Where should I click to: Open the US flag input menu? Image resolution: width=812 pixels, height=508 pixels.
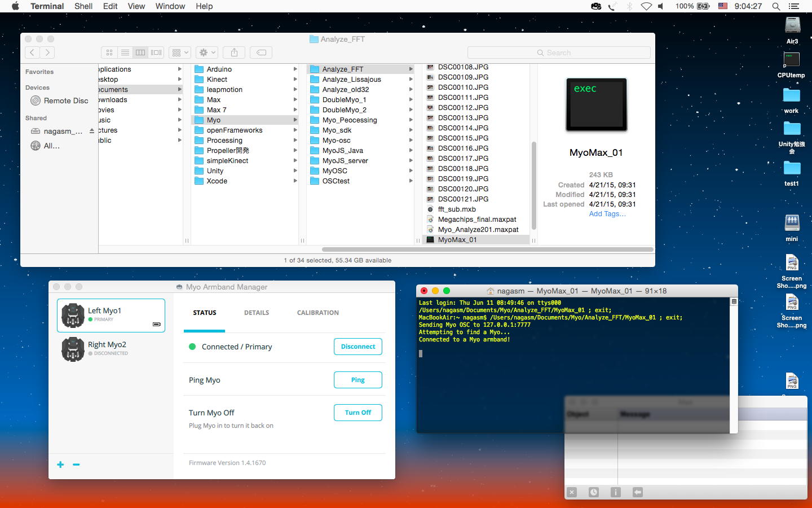click(723, 6)
